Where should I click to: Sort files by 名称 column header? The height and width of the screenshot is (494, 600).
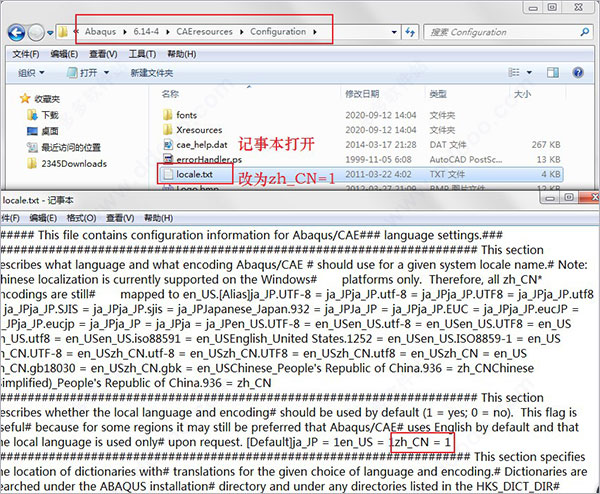pos(170,94)
